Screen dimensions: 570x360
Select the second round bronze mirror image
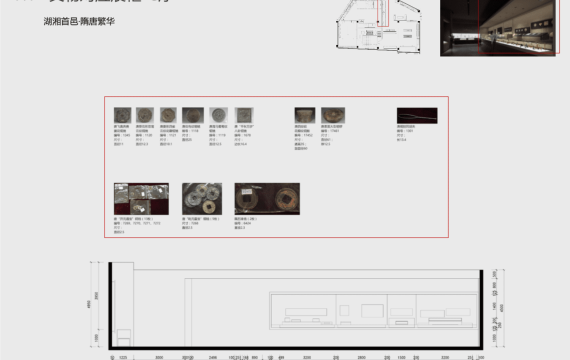(145, 115)
